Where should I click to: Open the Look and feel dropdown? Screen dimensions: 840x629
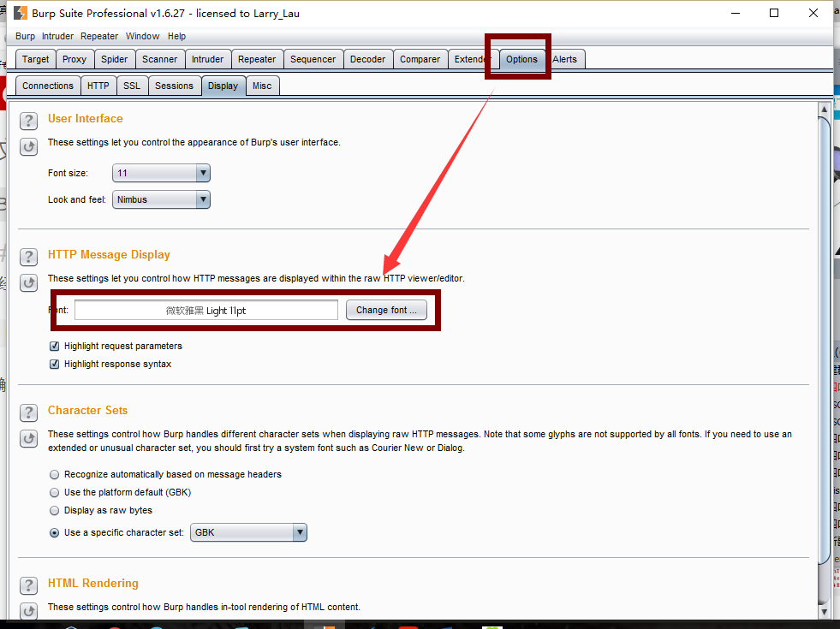tap(161, 199)
